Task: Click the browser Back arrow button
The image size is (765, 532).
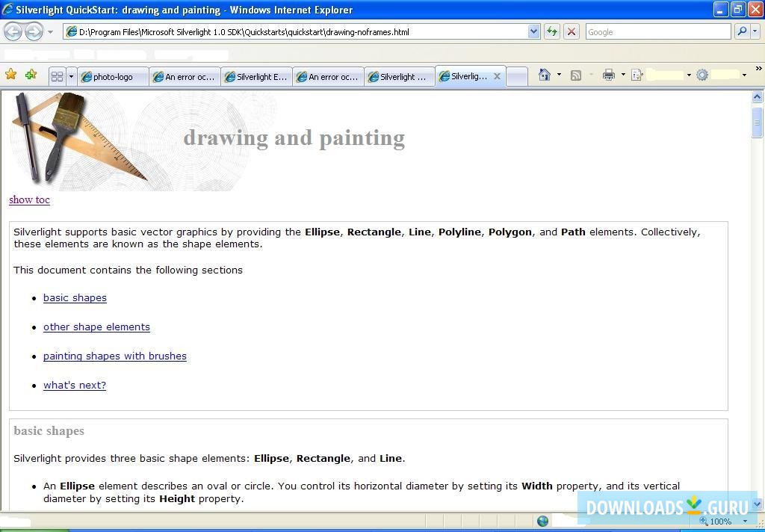Action: click(x=13, y=32)
